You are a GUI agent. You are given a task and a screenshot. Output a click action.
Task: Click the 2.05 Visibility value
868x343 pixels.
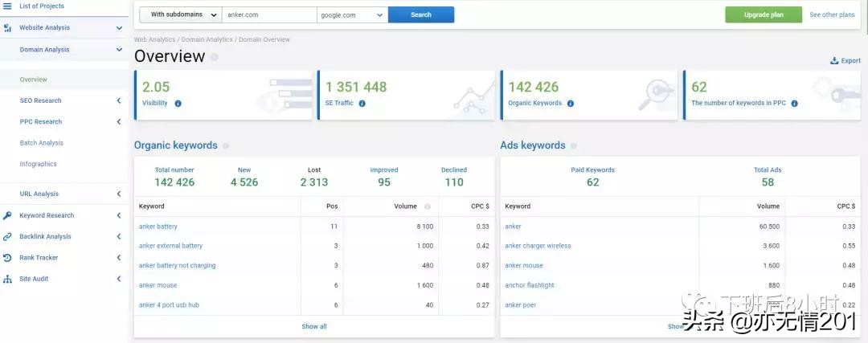point(156,87)
